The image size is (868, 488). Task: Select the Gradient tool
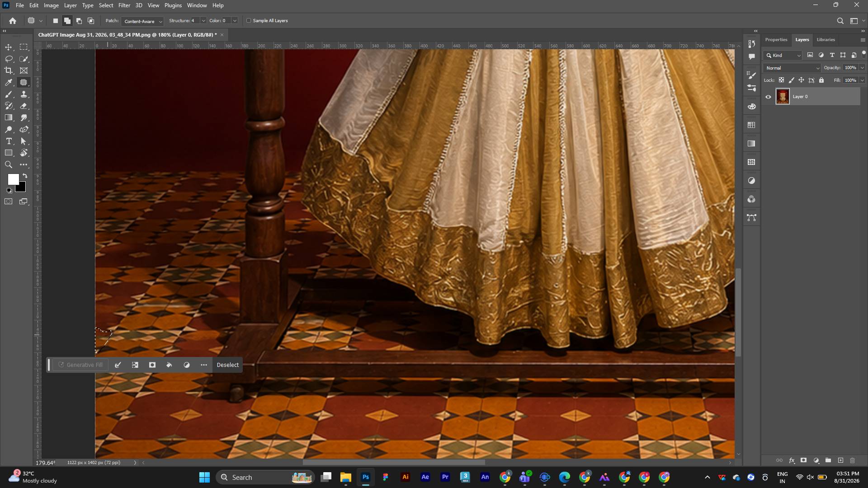click(x=9, y=118)
